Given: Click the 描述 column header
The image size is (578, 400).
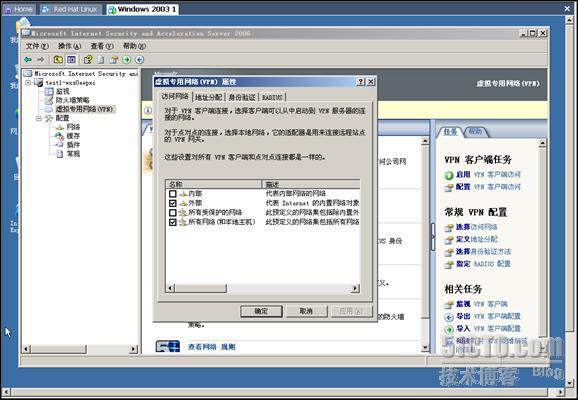Looking at the screenshot, I should [311, 184].
